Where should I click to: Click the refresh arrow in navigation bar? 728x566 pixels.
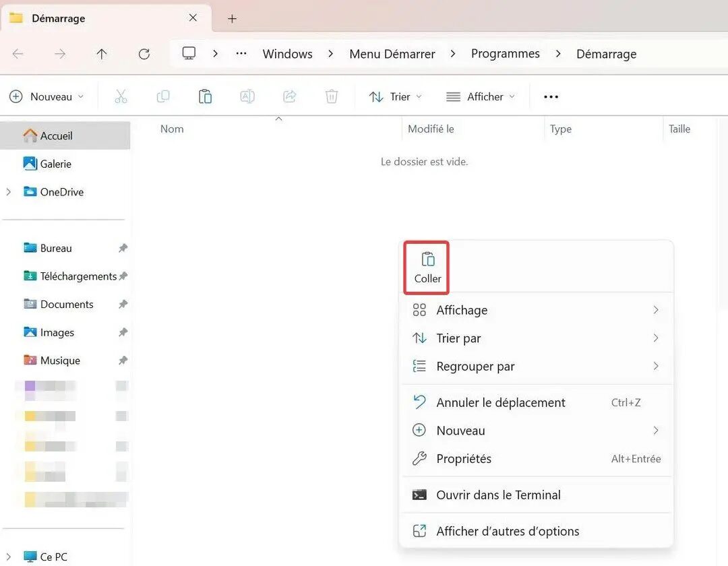pyautogui.click(x=144, y=54)
